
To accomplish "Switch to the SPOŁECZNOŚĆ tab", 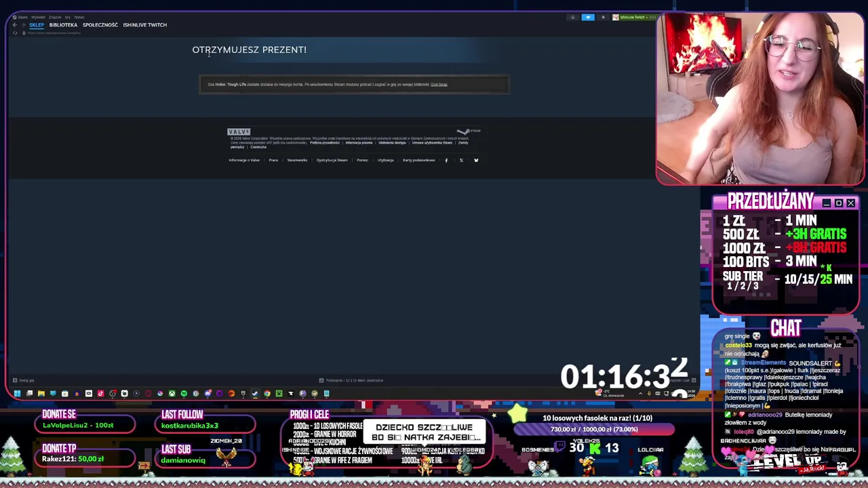I will (x=100, y=25).
